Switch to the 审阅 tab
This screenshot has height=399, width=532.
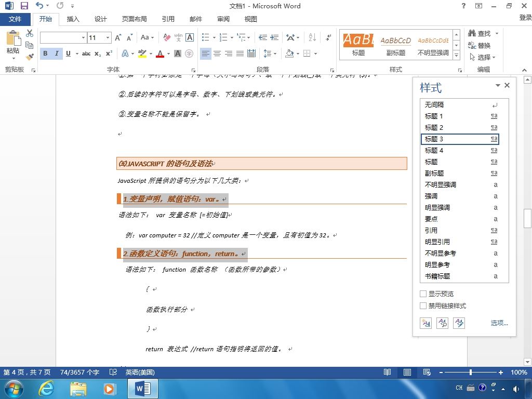click(x=223, y=19)
